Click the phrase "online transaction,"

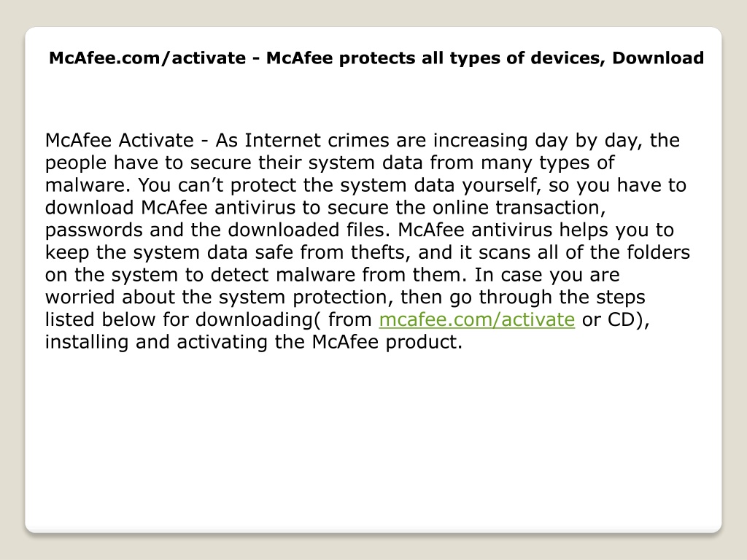(519, 208)
